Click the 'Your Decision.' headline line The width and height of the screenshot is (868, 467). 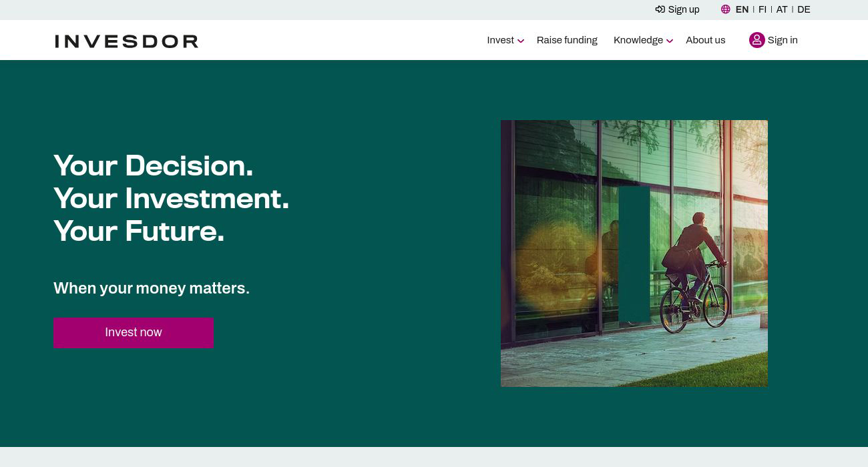[x=154, y=165]
